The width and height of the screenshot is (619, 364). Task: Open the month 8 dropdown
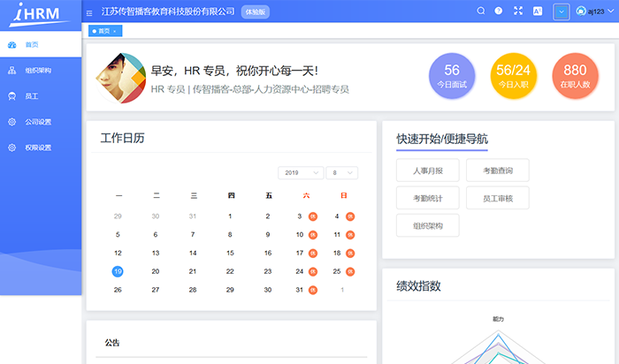[x=341, y=172]
